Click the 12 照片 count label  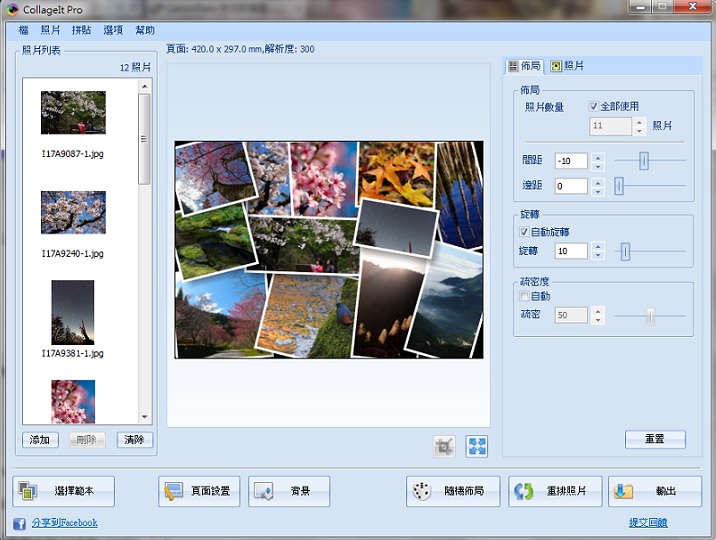(135, 68)
